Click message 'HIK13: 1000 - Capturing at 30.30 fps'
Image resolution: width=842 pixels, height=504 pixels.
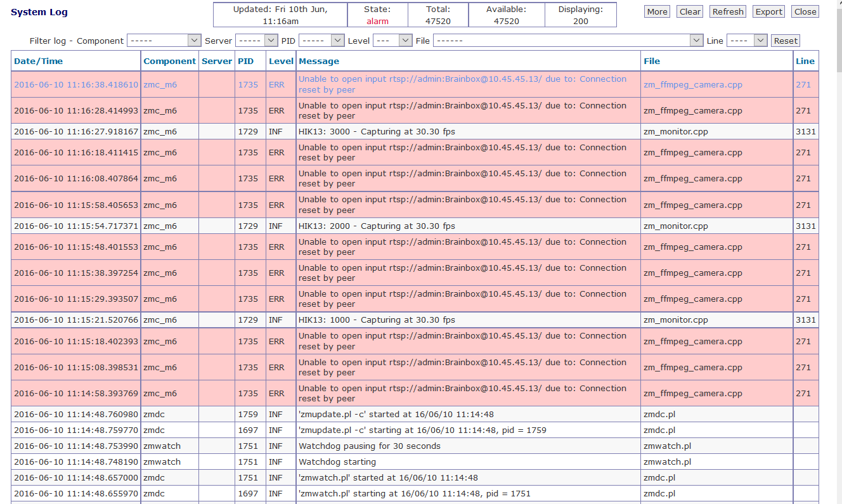pos(377,320)
